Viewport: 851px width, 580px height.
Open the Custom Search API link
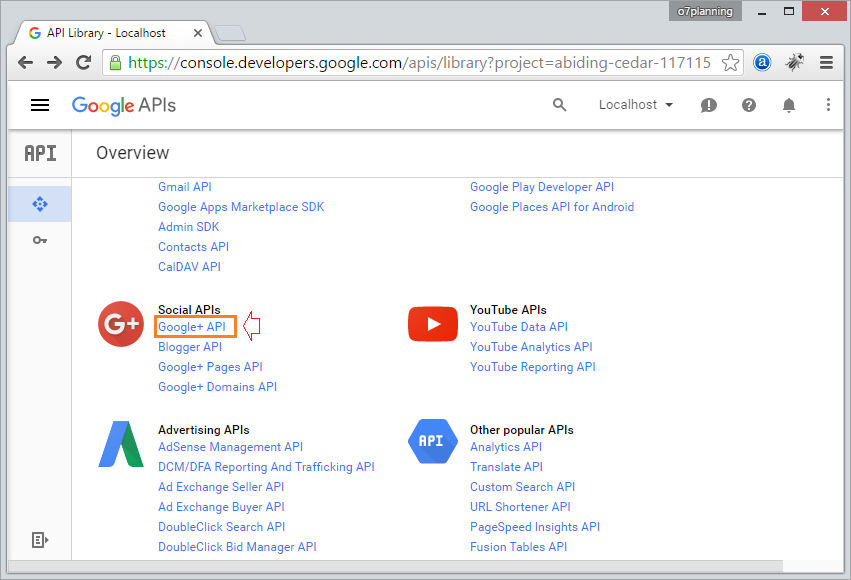coord(523,487)
